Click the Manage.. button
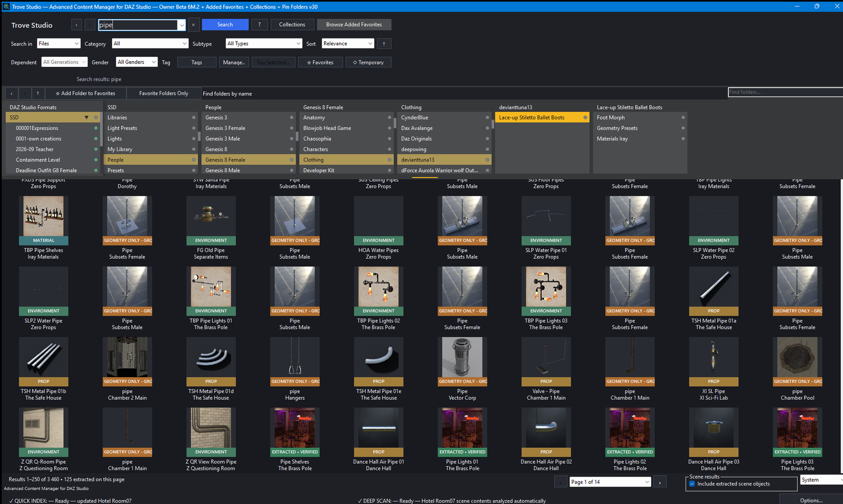 tap(234, 62)
